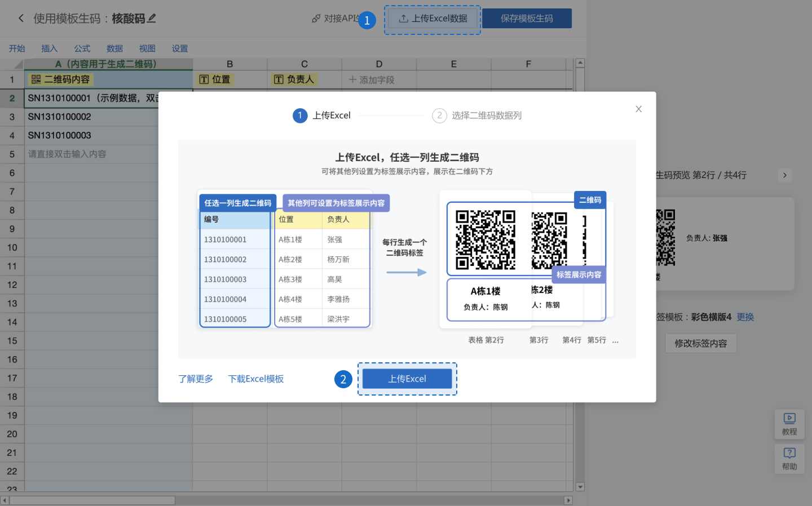Screen dimensions: 812x506
Task: Select row 7 header
Action: 12,192
